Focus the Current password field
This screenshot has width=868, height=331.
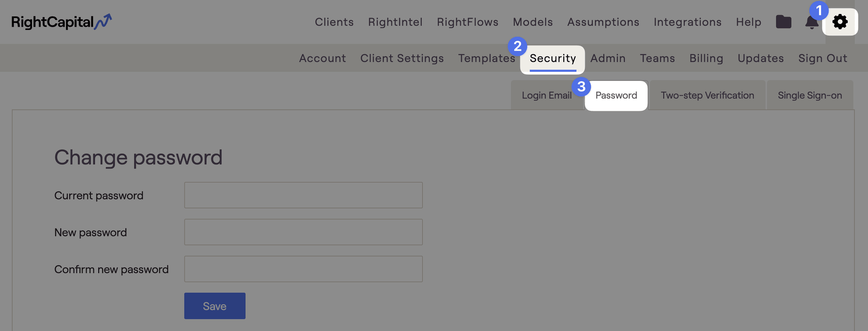coord(303,195)
